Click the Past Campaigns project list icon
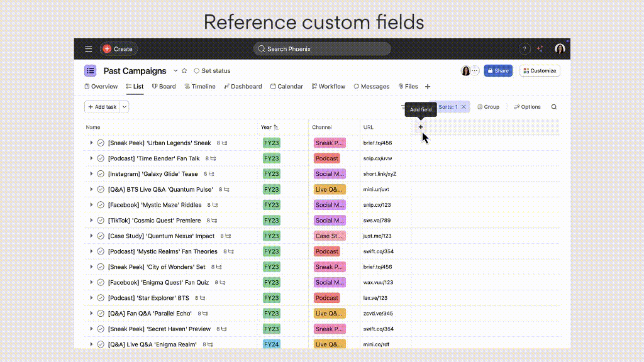Screen dimensions: 644x362 tap(91, 71)
